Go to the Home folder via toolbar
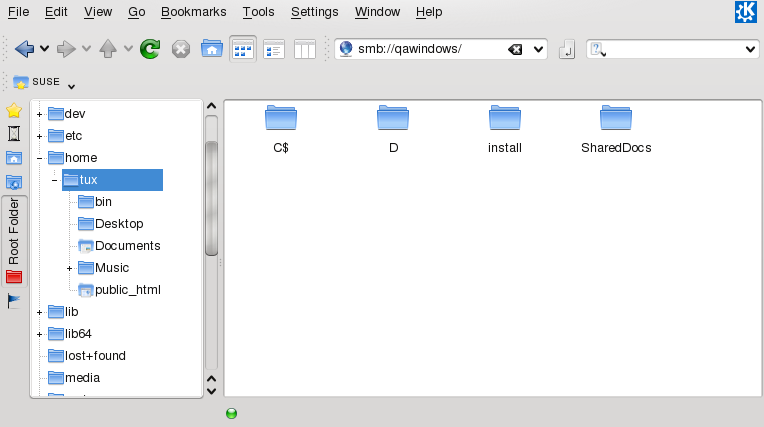Viewport: 764px width, 427px height. point(212,48)
